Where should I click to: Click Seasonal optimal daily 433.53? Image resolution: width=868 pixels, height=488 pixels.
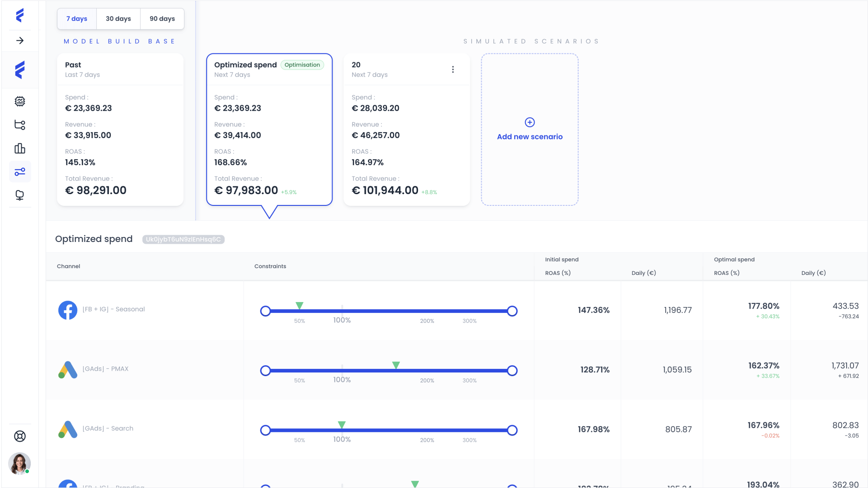pyautogui.click(x=846, y=306)
